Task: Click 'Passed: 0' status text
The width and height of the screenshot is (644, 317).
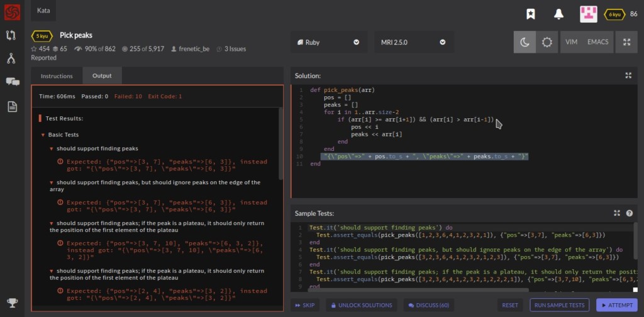Action: click(94, 96)
